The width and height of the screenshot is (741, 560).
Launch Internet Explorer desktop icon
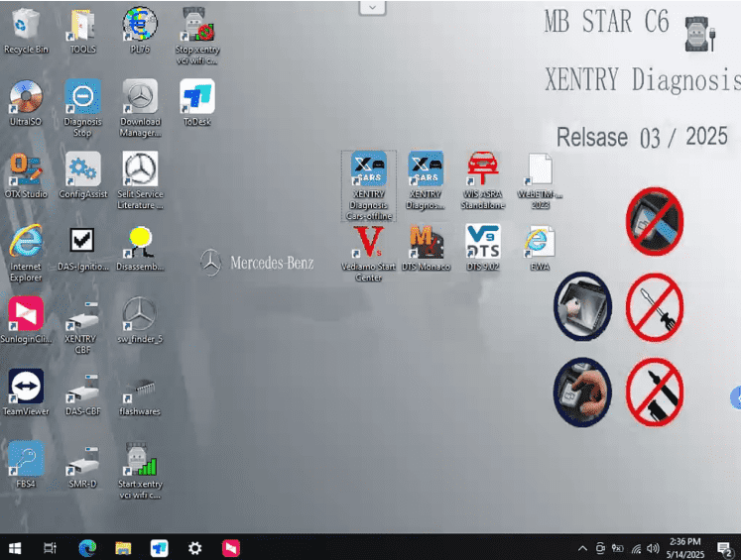pos(26,253)
